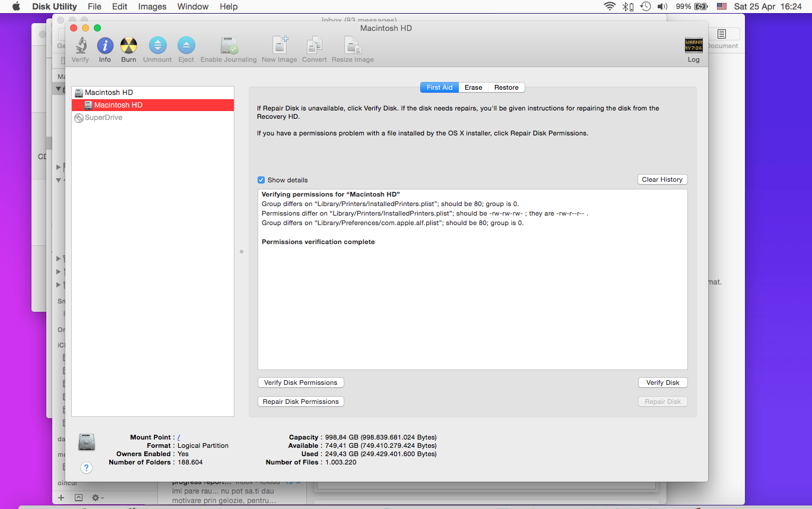Click the Wi-Fi status icon
The height and width of the screenshot is (509, 812).
pyautogui.click(x=610, y=7)
